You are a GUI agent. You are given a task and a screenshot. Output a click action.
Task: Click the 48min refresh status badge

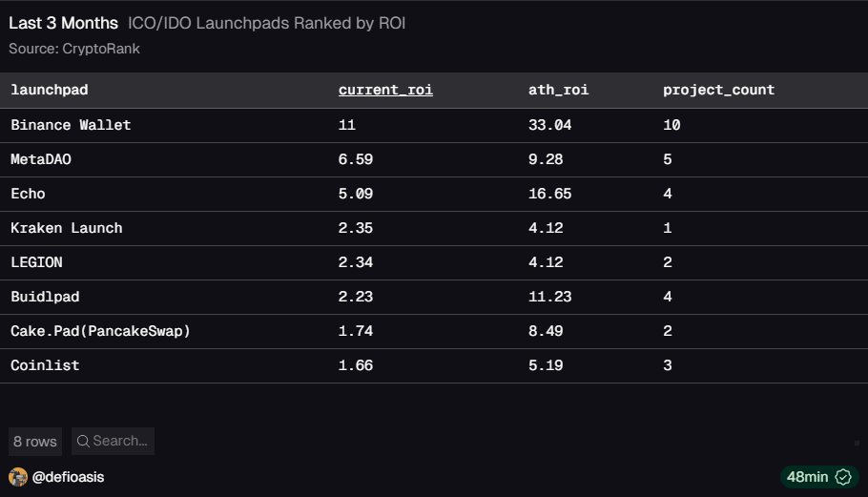817,477
